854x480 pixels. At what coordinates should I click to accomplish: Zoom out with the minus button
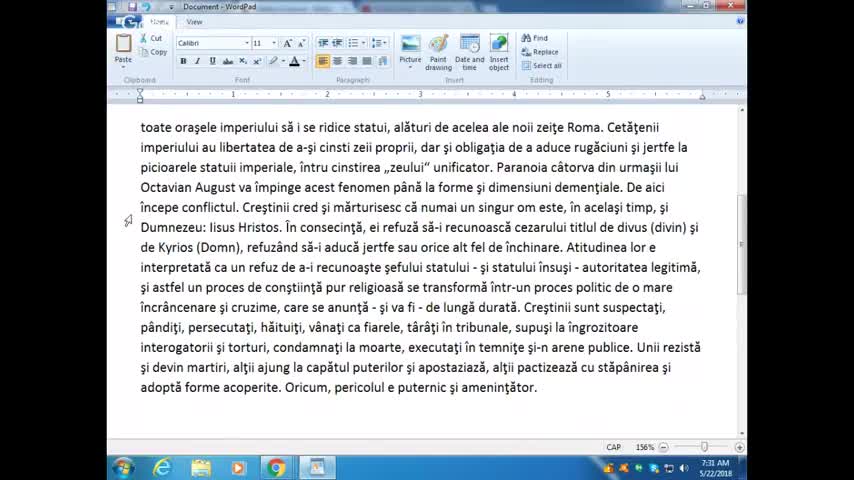coord(663,447)
